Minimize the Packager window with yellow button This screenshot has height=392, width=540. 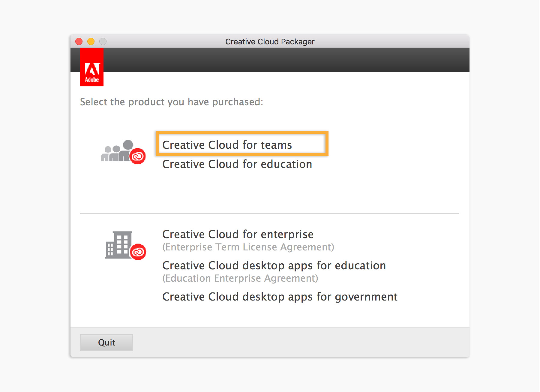(x=91, y=41)
